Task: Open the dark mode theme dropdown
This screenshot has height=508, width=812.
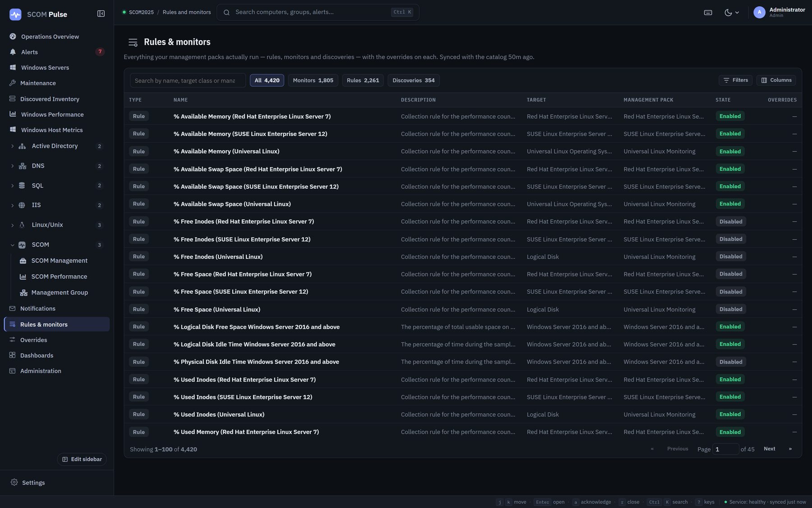Action: [x=732, y=13]
